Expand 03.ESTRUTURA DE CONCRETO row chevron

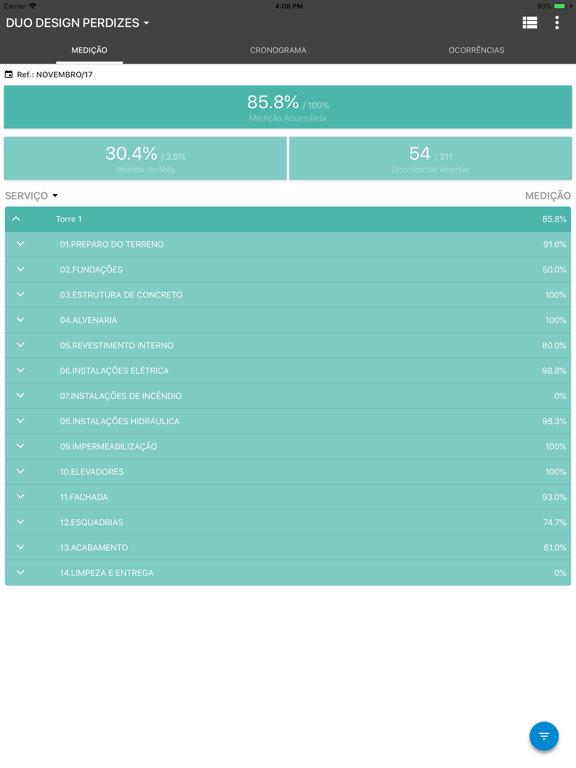point(21,294)
